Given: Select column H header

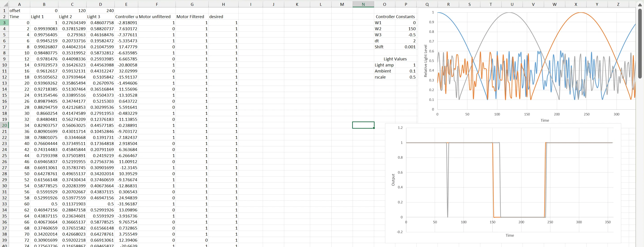Looking at the screenshot, I should point(224,4).
